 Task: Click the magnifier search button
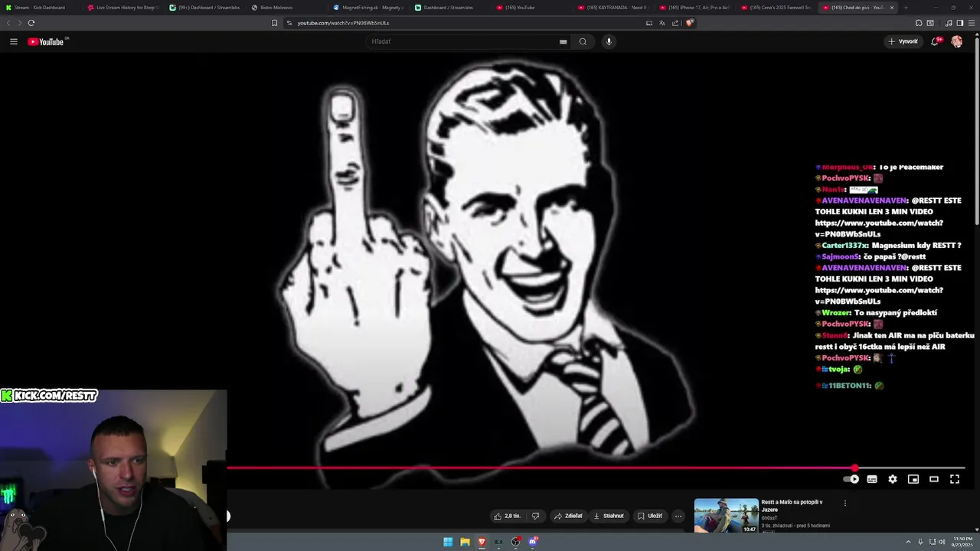coord(583,41)
